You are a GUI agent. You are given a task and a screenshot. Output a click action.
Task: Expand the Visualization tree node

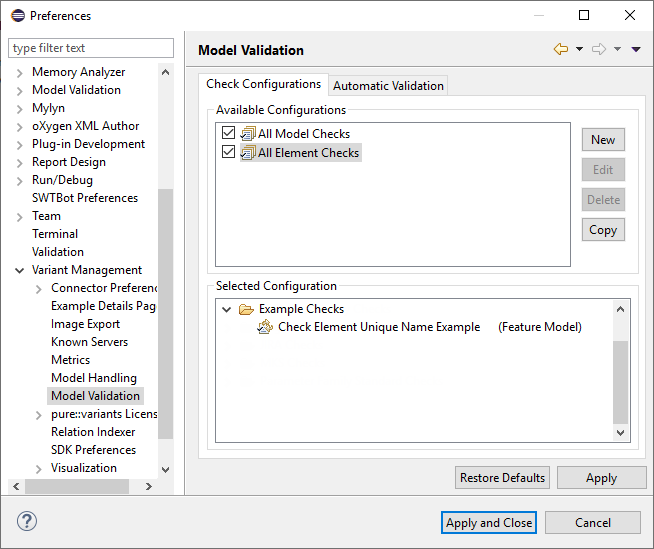[x=38, y=468]
